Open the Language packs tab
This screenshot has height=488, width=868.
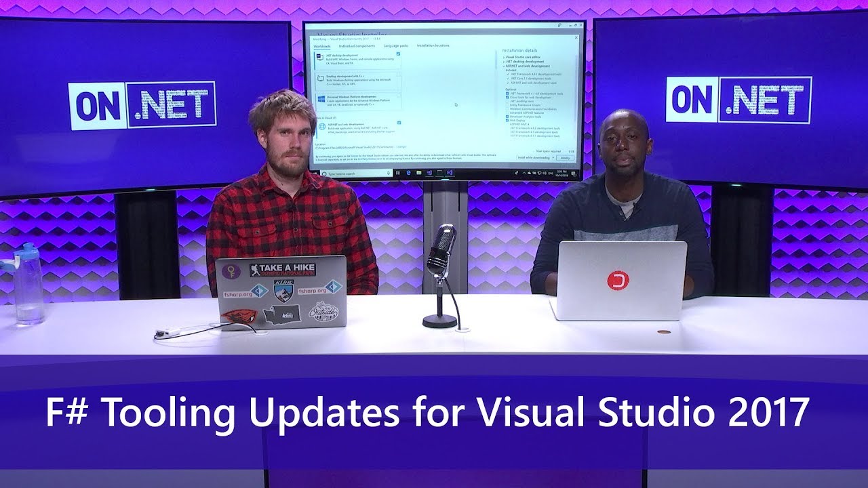click(x=396, y=46)
